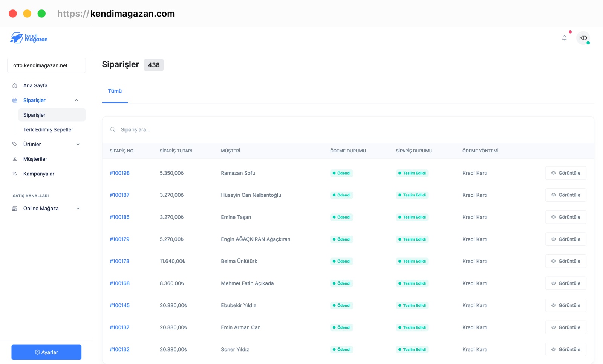Click Teslim Edildi badge for order #100187
The width and height of the screenshot is (603, 364).
[412, 195]
